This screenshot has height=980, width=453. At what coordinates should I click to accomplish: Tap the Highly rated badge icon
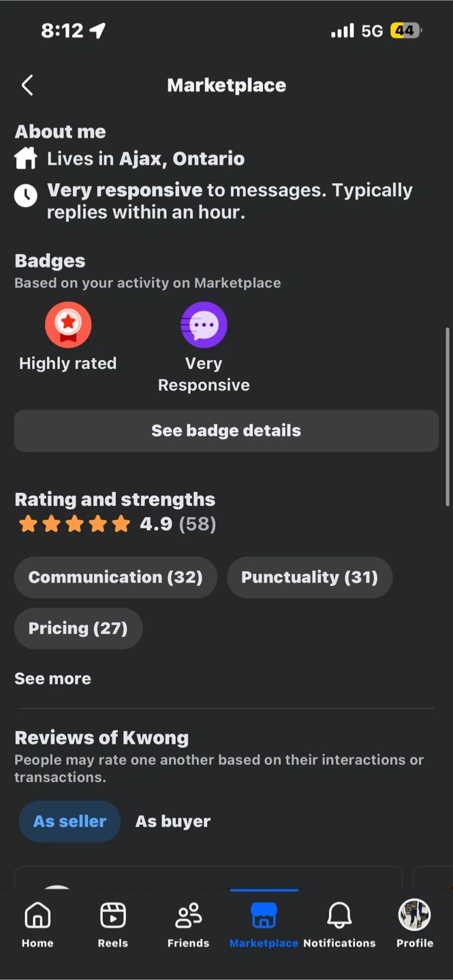click(68, 325)
